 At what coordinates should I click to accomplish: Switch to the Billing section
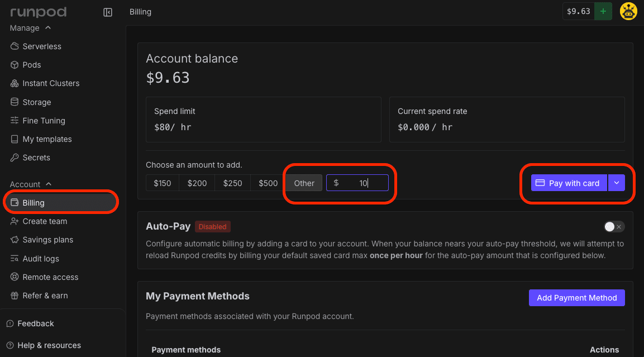point(33,202)
